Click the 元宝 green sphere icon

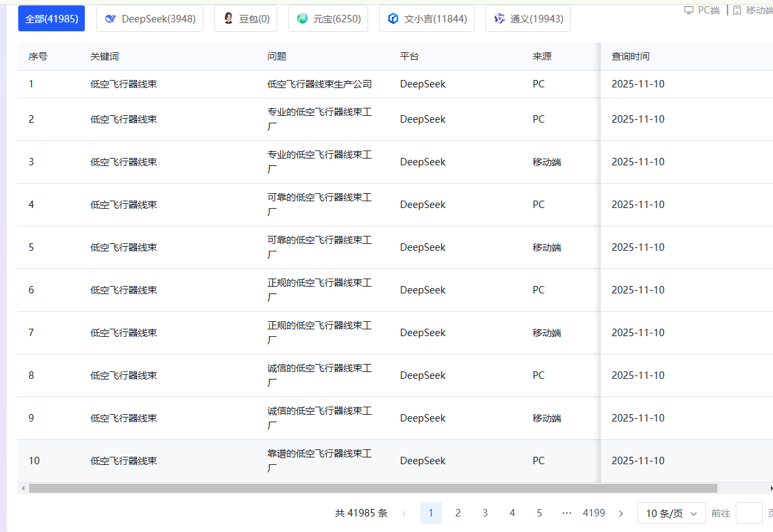click(x=302, y=19)
